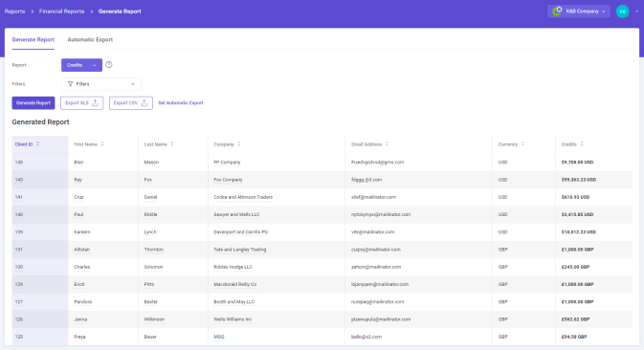Click the Set Automatic Export link
The width and height of the screenshot is (644, 350).
pos(181,103)
